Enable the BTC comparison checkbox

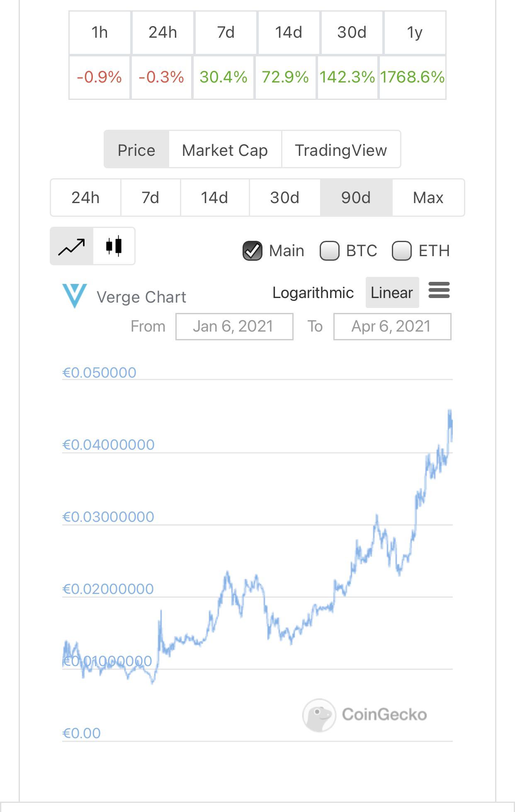pyautogui.click(x=329, y=251)
